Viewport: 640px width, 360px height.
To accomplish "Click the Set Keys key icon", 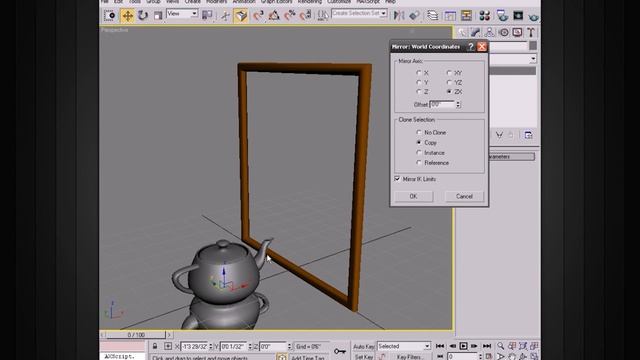I will [340, 351].
